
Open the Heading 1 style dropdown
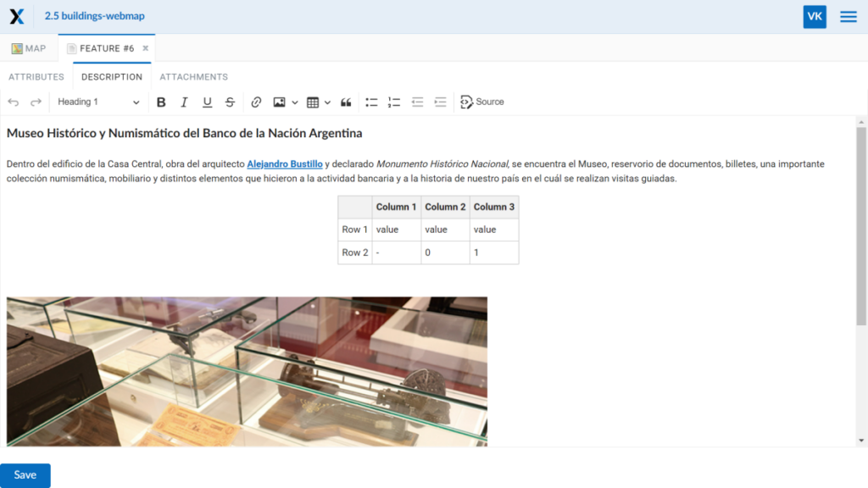tap(98, 102)
